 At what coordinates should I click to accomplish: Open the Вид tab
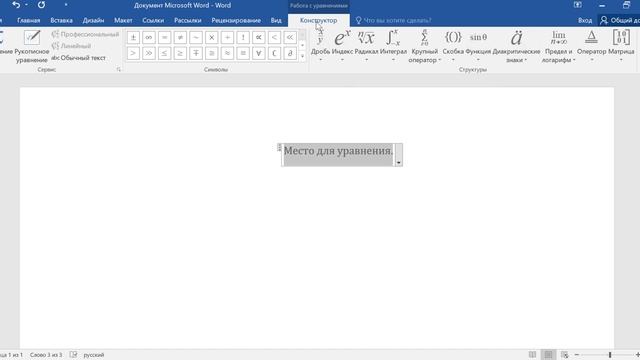[276, 20]
